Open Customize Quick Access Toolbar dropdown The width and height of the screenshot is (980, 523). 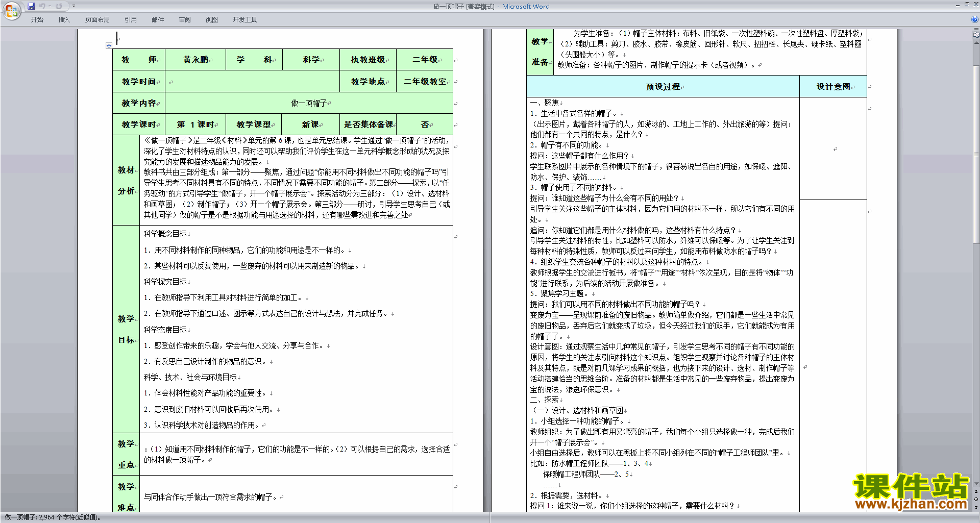click(73, 6)
